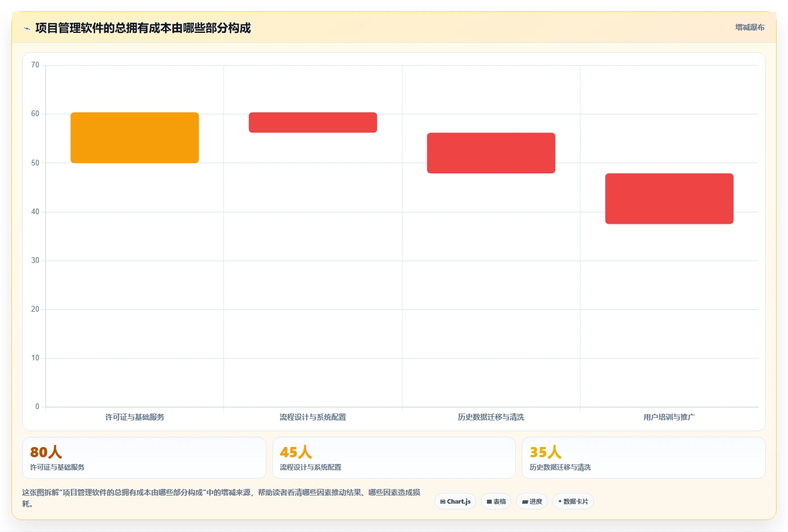Open the 35人 历史数据迁移与清洗 card

coord(643,458)
